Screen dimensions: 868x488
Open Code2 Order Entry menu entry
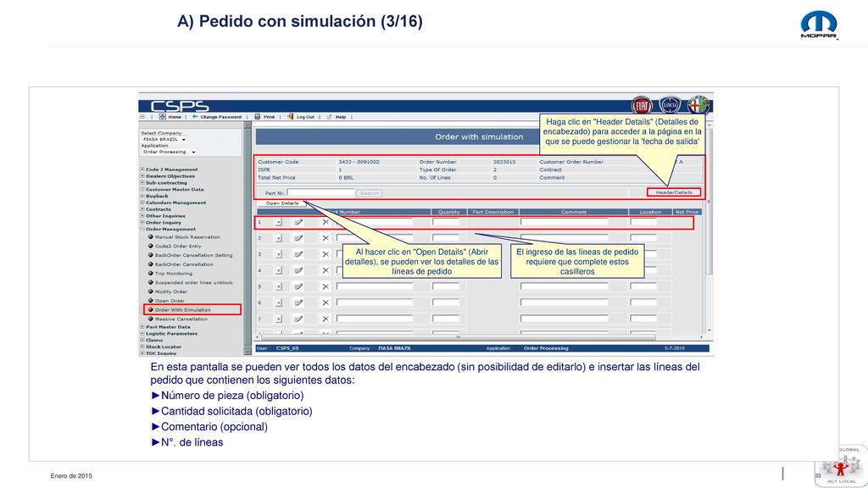[178, 247]
